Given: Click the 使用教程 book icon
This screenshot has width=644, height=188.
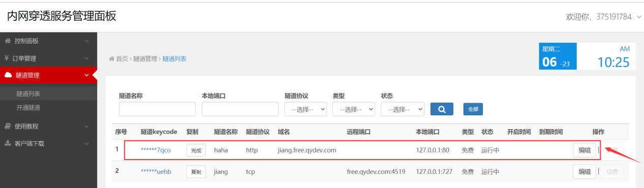Looking at the screenshot, I should coord(8,126).
